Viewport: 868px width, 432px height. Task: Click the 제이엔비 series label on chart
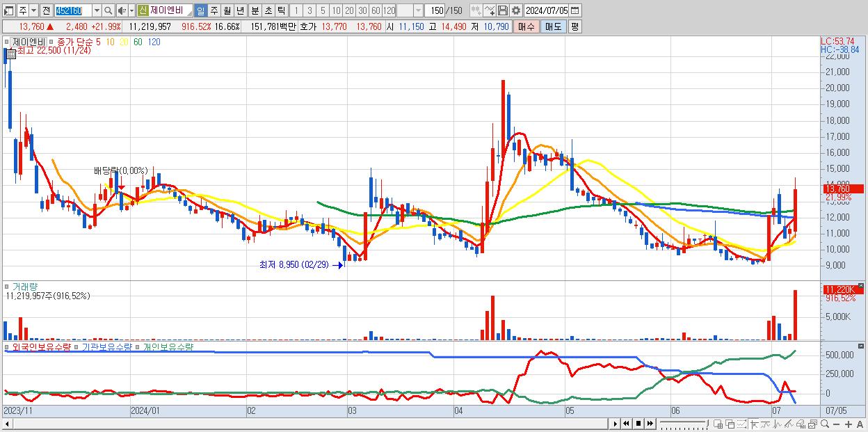tap(28, 42)
